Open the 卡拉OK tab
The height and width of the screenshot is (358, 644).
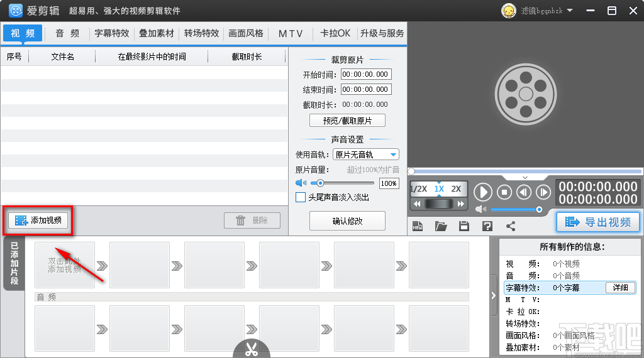point(335,33)
